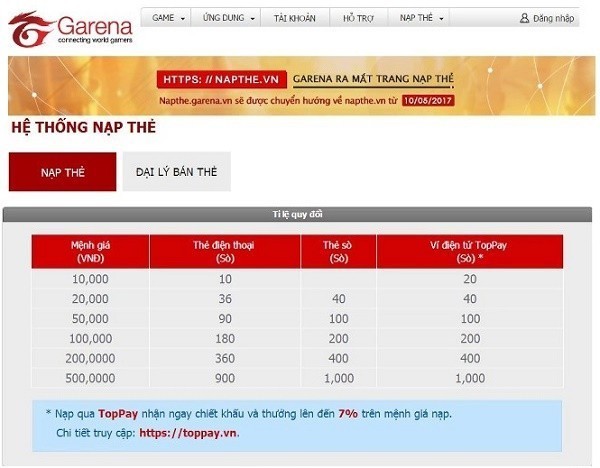Select the Thẻ điện thoại column header
Image resolution: width=600 pixels, height=468 pixels.
click(x=225, y=251)
